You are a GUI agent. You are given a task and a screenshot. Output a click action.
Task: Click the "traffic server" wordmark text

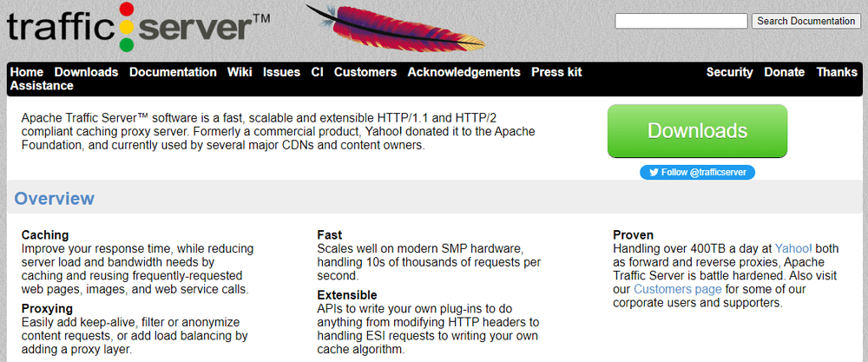138,28
